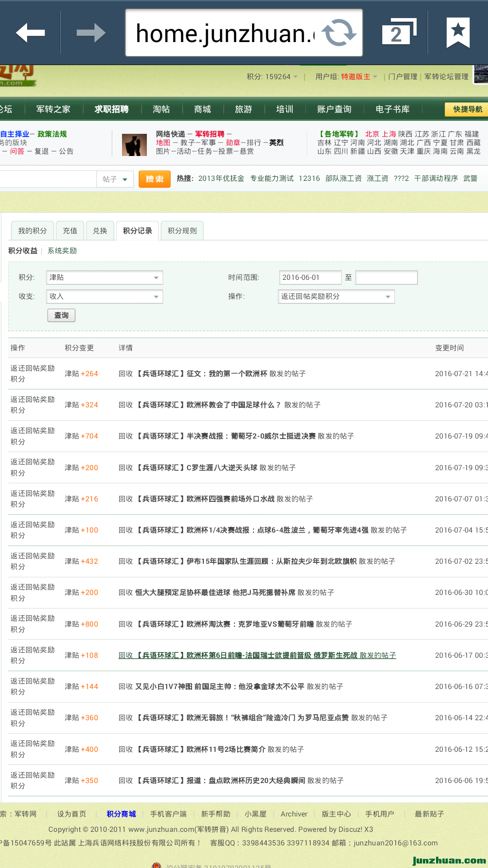Open the footer 小黑屋 link
This screenshot has width=488, height=868.
(255, 814)
